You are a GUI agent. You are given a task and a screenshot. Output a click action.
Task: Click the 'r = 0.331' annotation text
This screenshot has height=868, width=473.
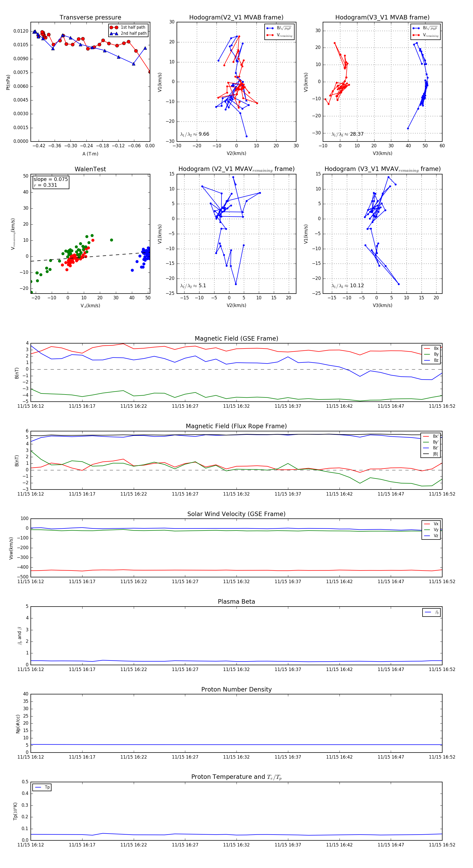45,185
